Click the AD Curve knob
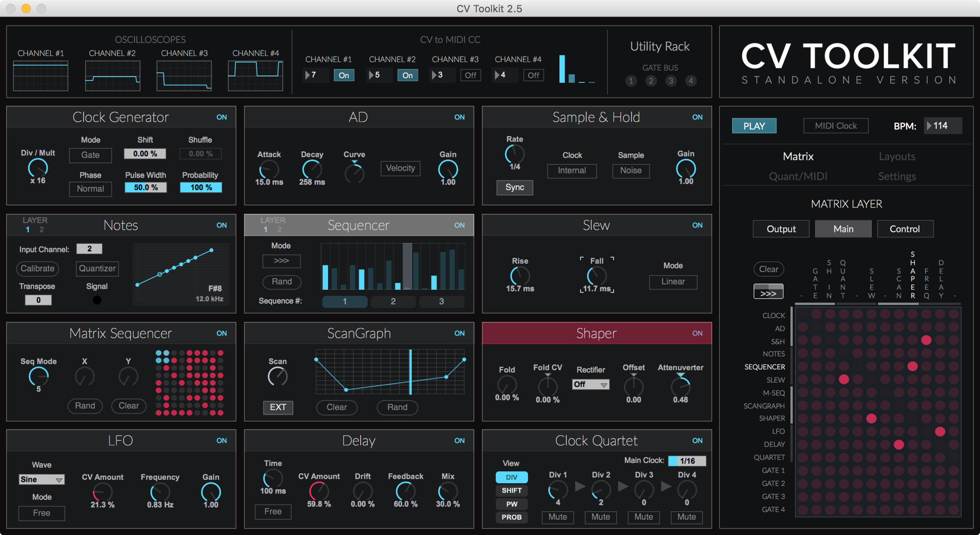This screenshot has width=980, height=535. (x=354, y=173)
